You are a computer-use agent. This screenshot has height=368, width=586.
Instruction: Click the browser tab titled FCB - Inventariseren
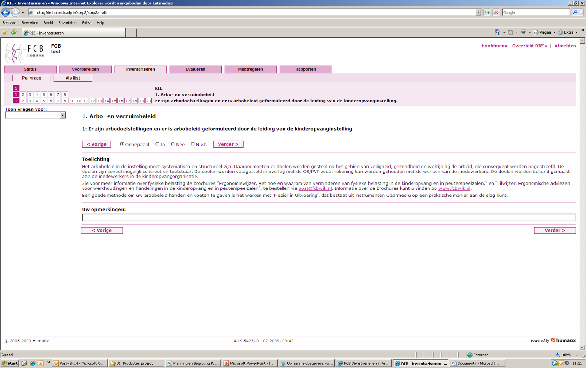[x=74, y=33]
